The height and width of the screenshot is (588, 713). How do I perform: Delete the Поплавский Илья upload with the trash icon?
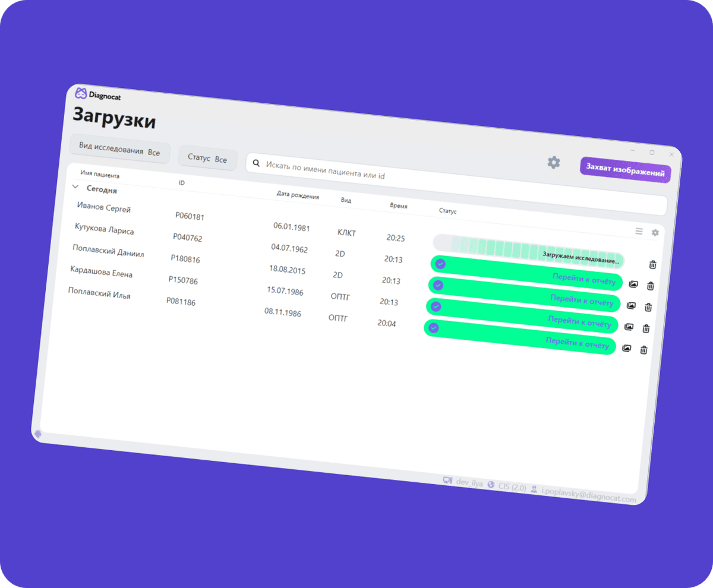pyautogui.click(x=643, y=350)
